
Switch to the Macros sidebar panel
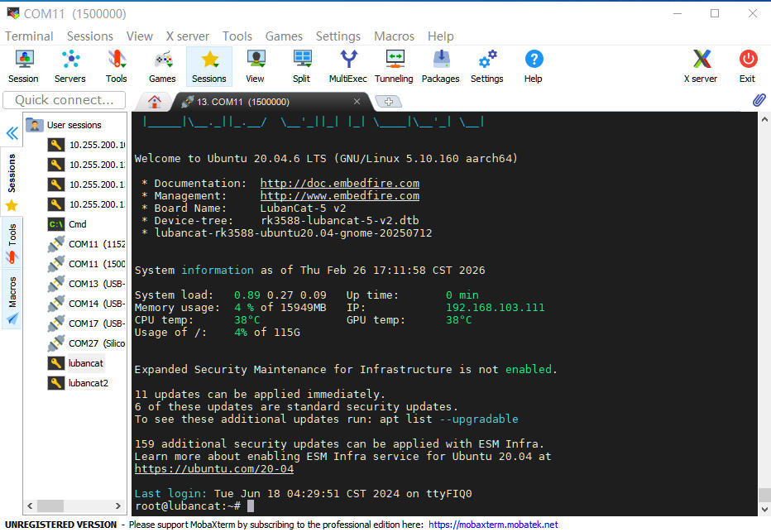pos(12,290)
